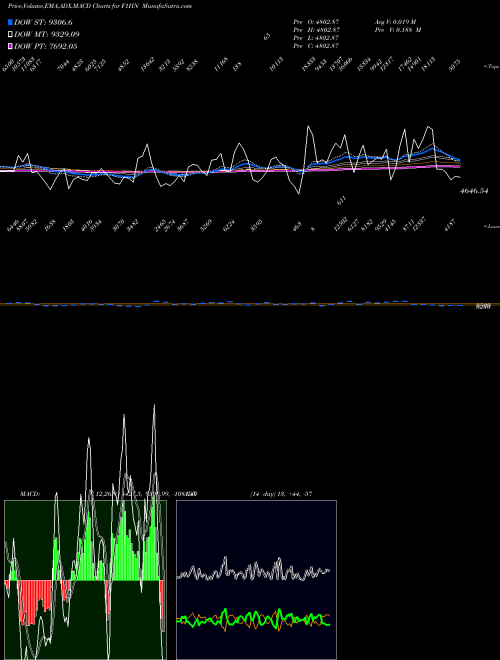
Task: Open the MACD histogram panel
Action: 85,580
